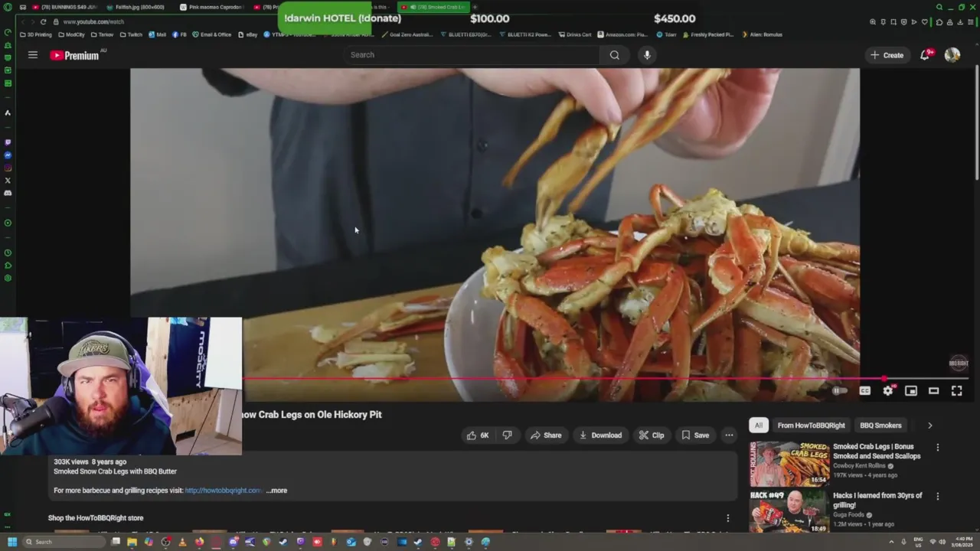This screenshot has height=551, width=980.
Task: Open sidebar settings gear icon
Action: click(8, 278)
